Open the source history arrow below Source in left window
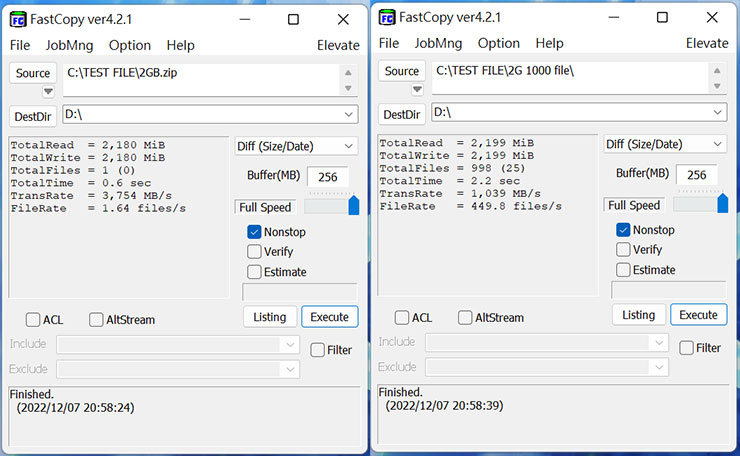Screen dimensions: 740x456 pos(48,91)
